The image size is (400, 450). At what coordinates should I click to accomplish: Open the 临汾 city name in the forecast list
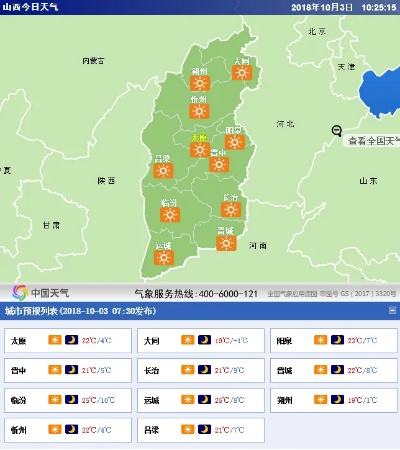tap(18, 400)
